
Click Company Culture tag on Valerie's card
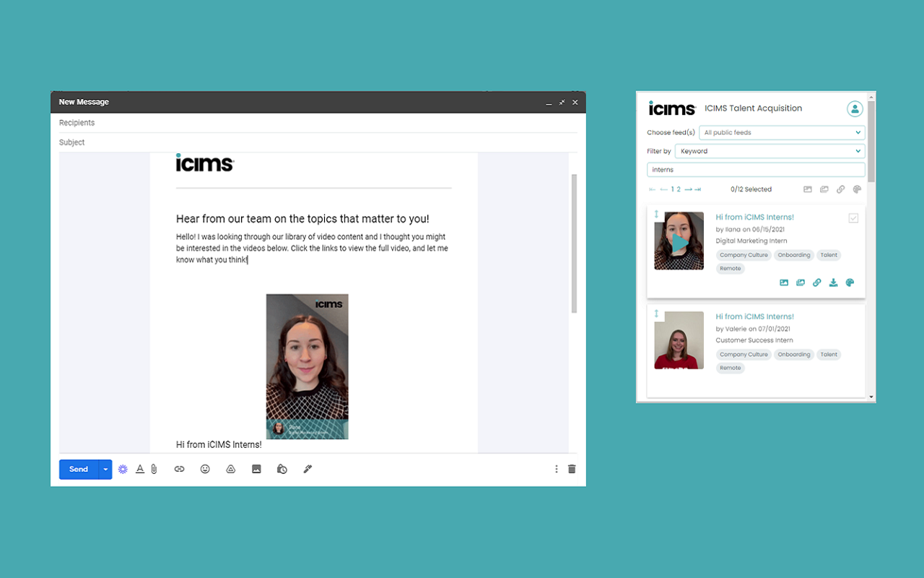click(x=744, y=355)
